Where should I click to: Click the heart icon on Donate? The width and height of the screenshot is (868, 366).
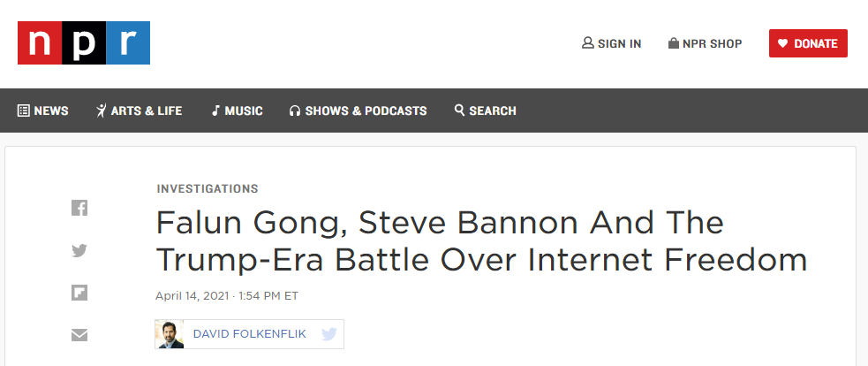click(782, 43)
